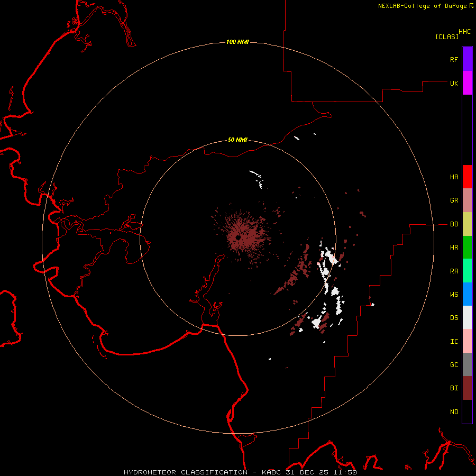Click the HR legend label
The width and height of the screenshot is (476, 476).
click(454, 248)
